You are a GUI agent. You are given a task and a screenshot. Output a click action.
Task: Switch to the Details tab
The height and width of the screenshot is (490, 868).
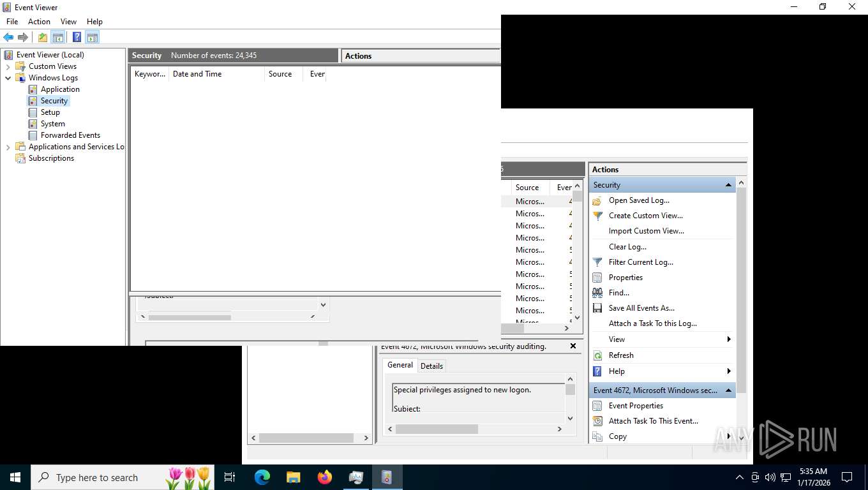(x=431, y=366)
